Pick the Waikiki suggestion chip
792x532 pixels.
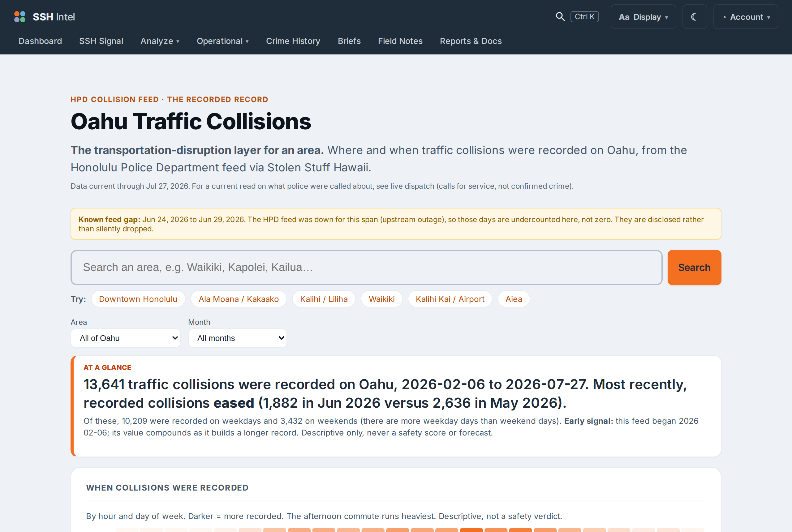381,299
